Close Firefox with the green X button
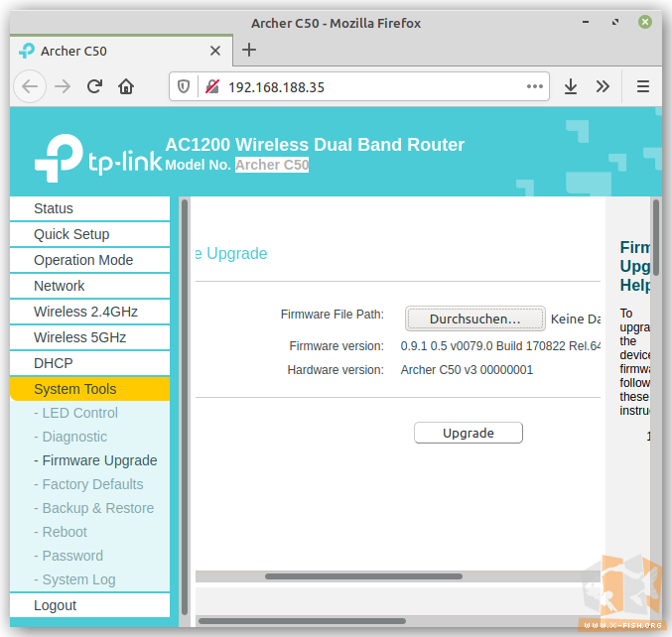Screen dimensions: 672x637 (x=644, y=22)
